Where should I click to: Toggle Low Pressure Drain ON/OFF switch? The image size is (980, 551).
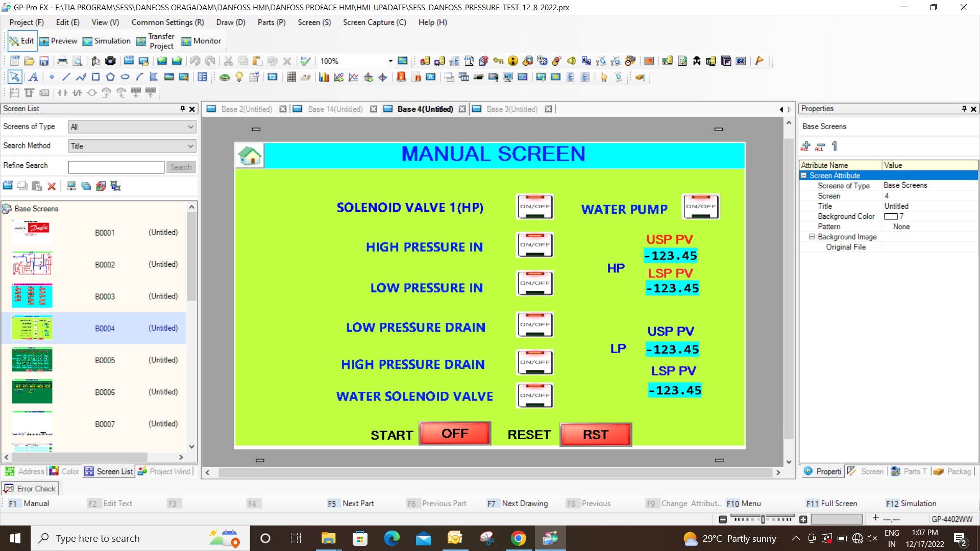click(534, 324)
